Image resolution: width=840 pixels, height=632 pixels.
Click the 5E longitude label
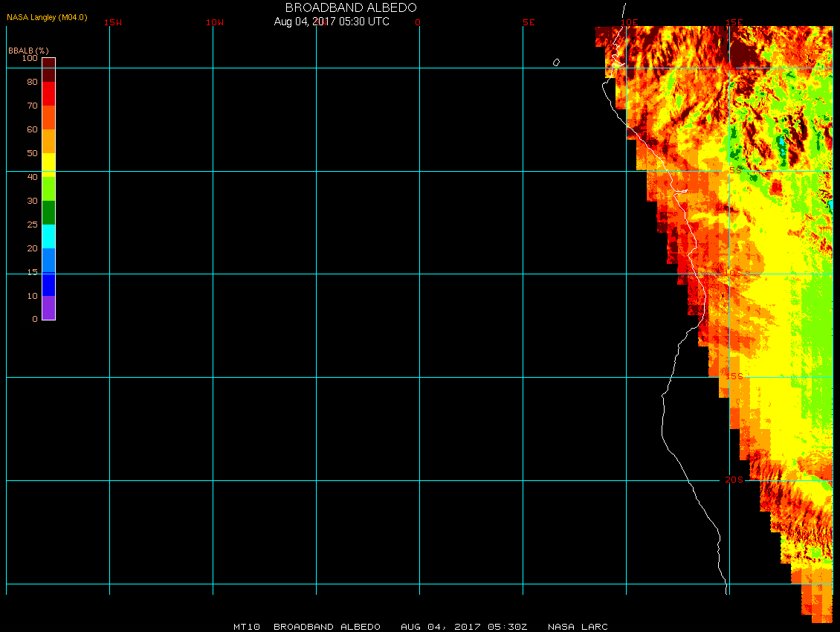click(529, 22)
